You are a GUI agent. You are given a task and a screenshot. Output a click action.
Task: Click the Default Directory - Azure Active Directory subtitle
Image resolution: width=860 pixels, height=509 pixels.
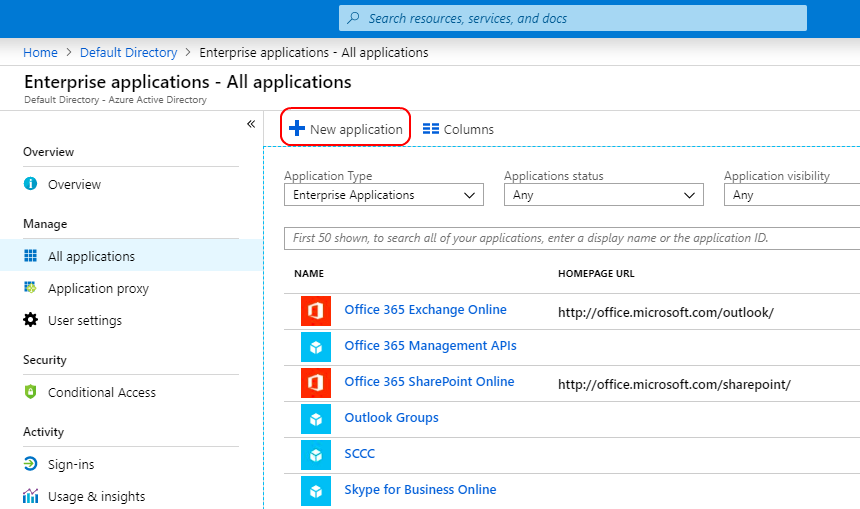pos(115,99)
